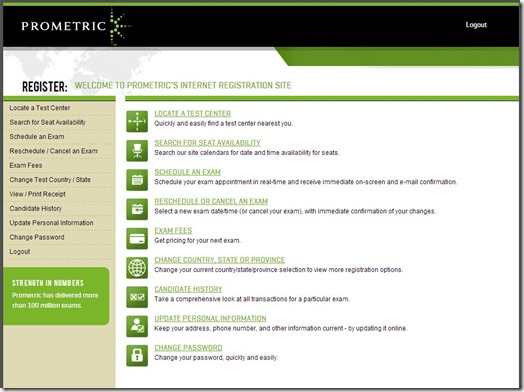Choose View / Print Receipt in sidebar

coord(37,194)
